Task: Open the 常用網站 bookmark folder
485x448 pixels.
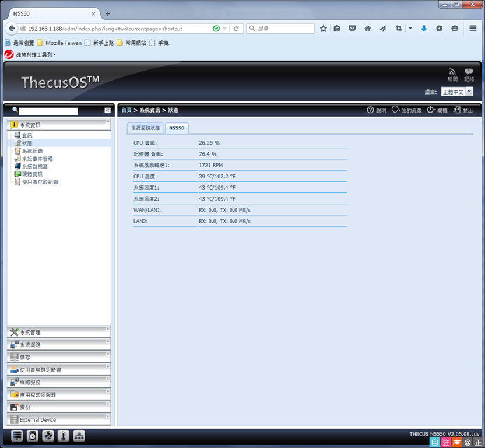Action: [132, 43]
